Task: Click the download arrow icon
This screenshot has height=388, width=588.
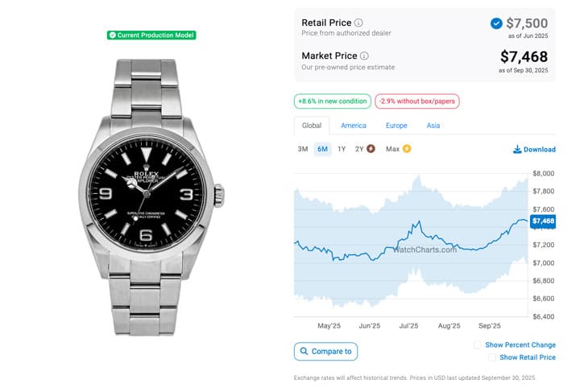Action: [517, 149]
